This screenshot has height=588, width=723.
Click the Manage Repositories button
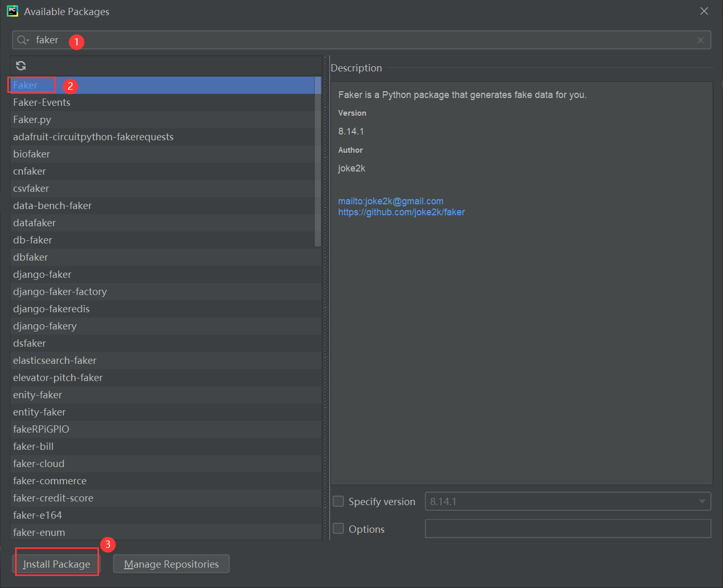pos(171,564)
